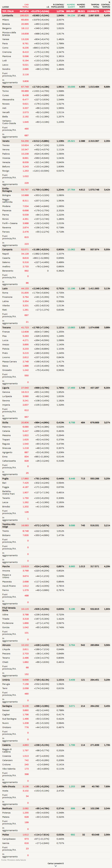Click the chevron below Carica i prossimi
The width and height of the screenshot is (112, 868).
point(56,866)
